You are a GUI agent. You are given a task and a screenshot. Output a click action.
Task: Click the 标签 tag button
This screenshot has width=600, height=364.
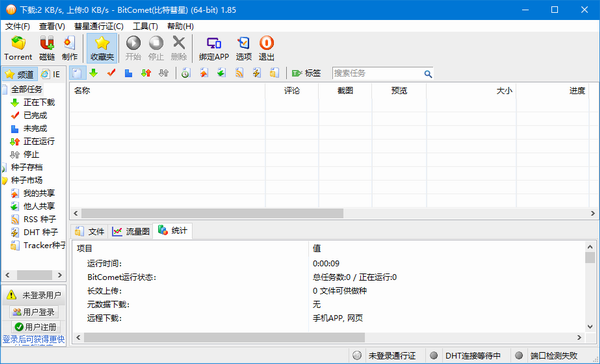pos(306,73)
